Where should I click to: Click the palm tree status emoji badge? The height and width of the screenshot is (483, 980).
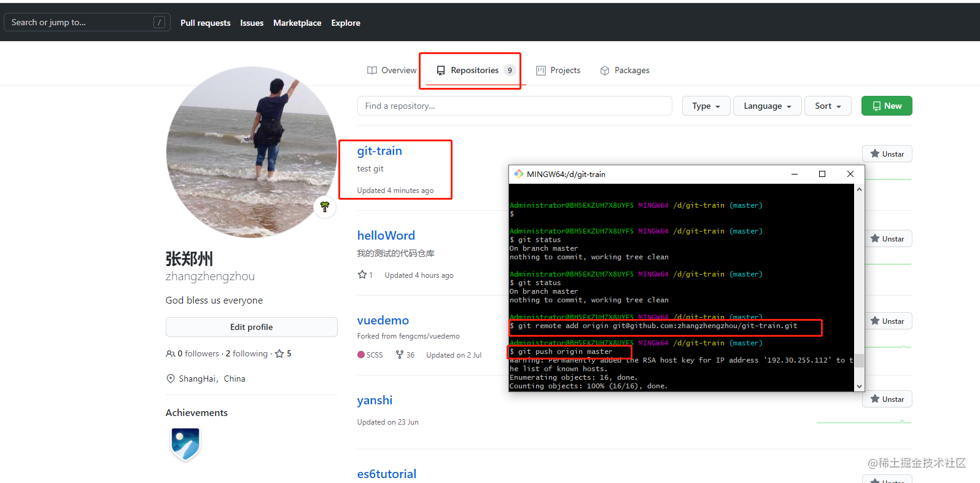[x=325, y=206]
